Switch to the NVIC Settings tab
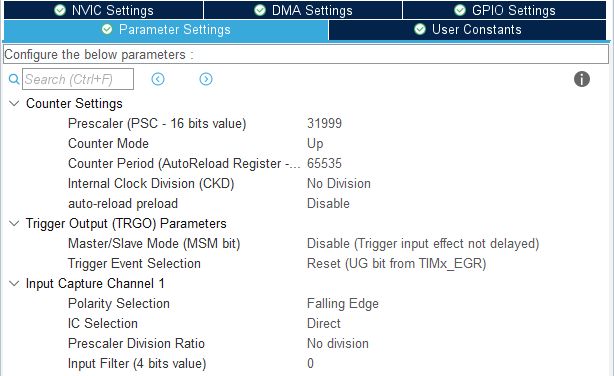 point(103,10)
